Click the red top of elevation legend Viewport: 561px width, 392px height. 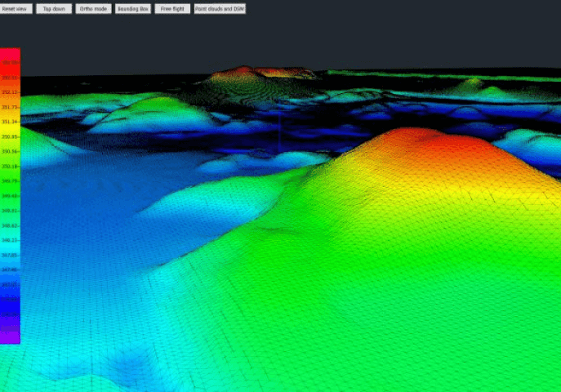tap(10, 54)
